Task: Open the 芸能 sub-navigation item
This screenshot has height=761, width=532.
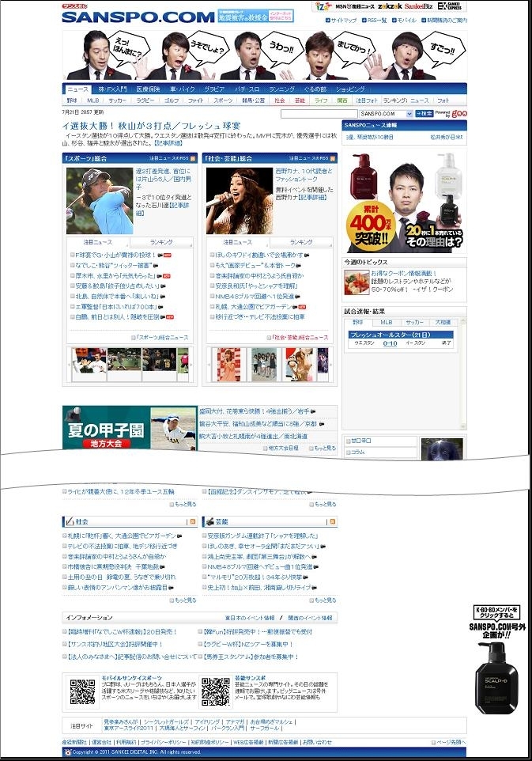Action: pos(300,100)
